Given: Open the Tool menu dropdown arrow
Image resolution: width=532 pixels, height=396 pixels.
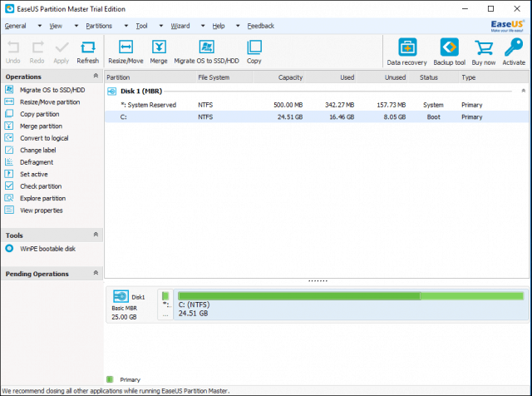Looking at the screenshot, I should pyautogui.click(x=161, y=26).
